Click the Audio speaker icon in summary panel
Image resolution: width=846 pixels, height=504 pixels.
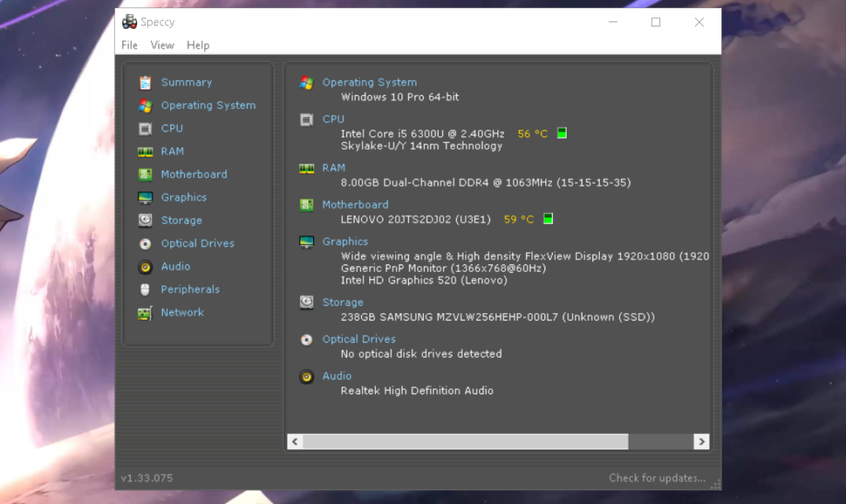coord(307,377)
